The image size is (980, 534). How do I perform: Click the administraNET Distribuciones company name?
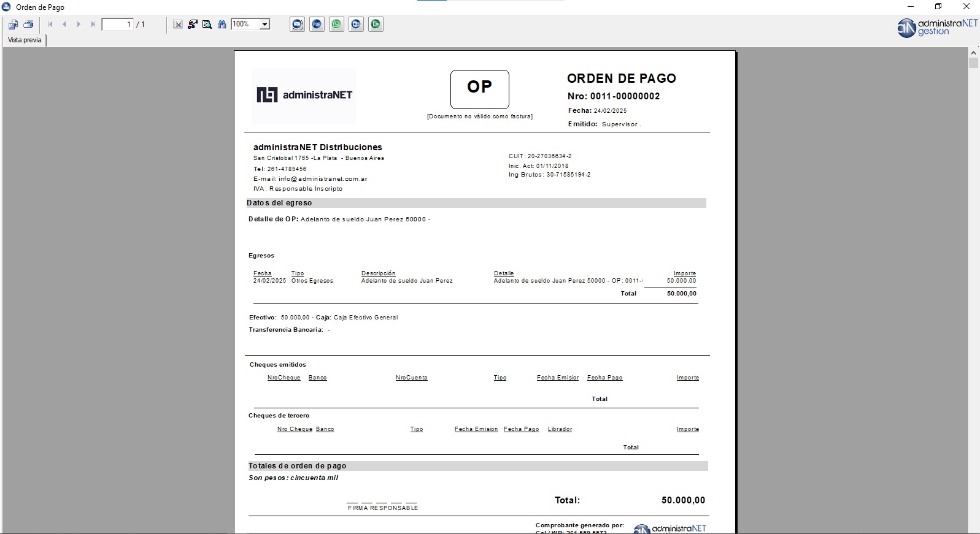coord(318,147)
